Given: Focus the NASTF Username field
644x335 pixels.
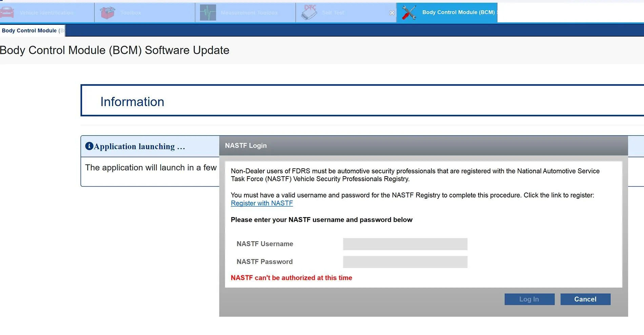Looking at the screenshot, I should point(405,244).
